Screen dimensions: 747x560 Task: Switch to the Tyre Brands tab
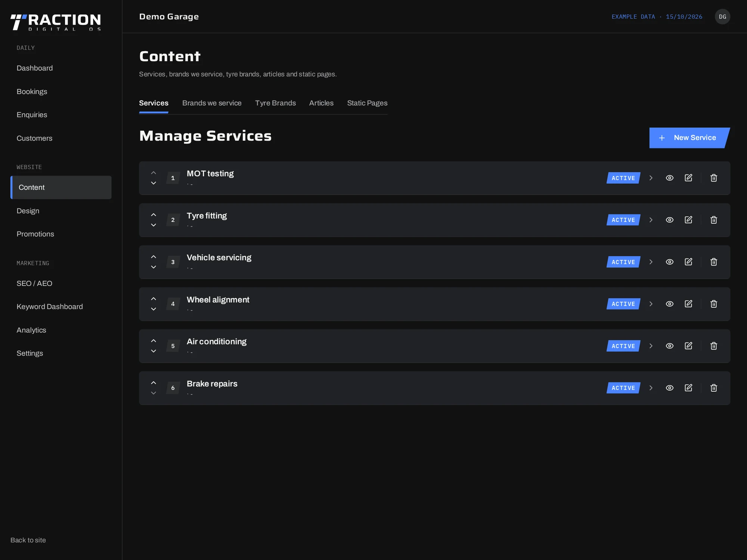tap(275, 103)
